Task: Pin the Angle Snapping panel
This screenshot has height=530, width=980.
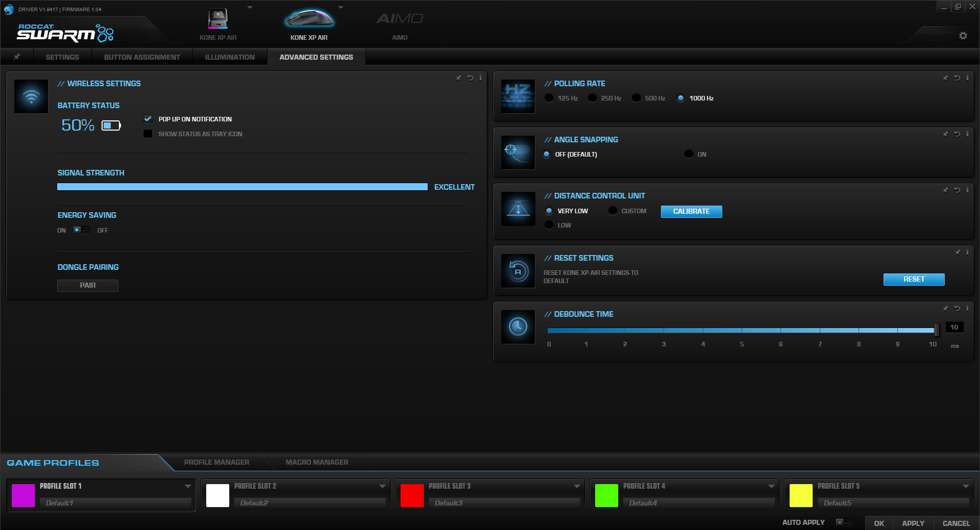Action: pyautogui.click(x=945, y=134)
